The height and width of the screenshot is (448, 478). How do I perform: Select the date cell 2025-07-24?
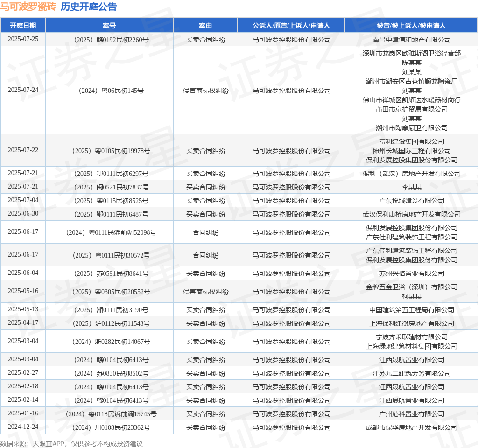[x=23, y=90]
